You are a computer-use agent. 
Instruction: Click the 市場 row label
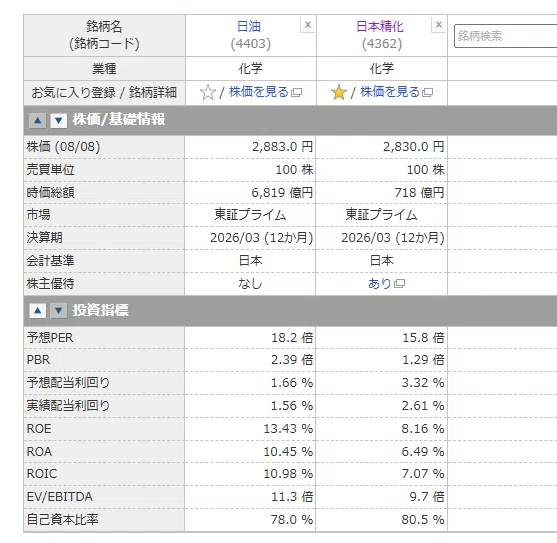[x=38, y=215]
